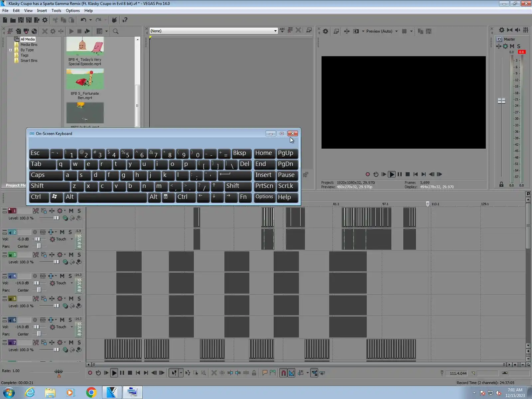
Task: Open Master FX green gear icon
Action: click(505, 46)
